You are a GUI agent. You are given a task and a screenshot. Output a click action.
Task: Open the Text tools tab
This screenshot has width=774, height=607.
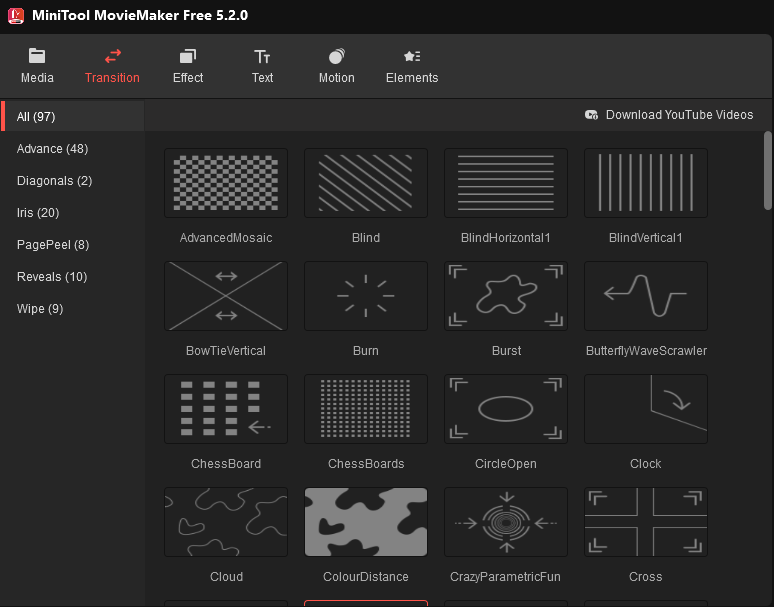[x=262, y=66]
